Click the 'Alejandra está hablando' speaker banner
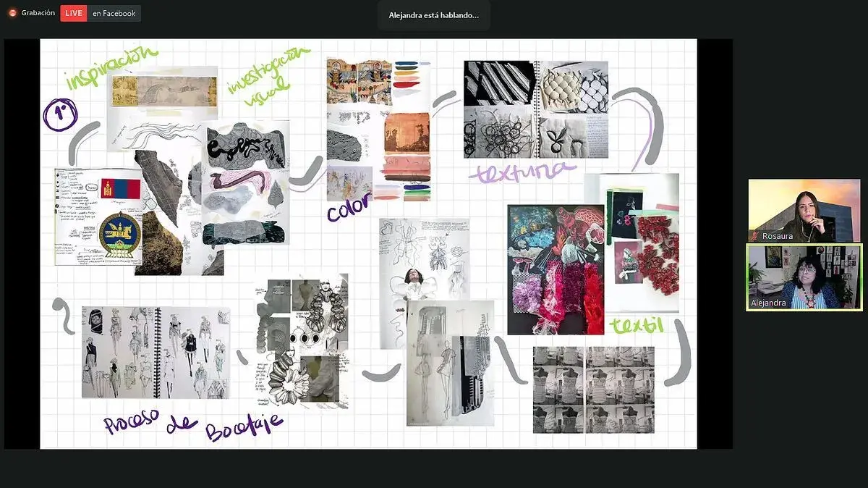The image size is (868, 488). 433,15
